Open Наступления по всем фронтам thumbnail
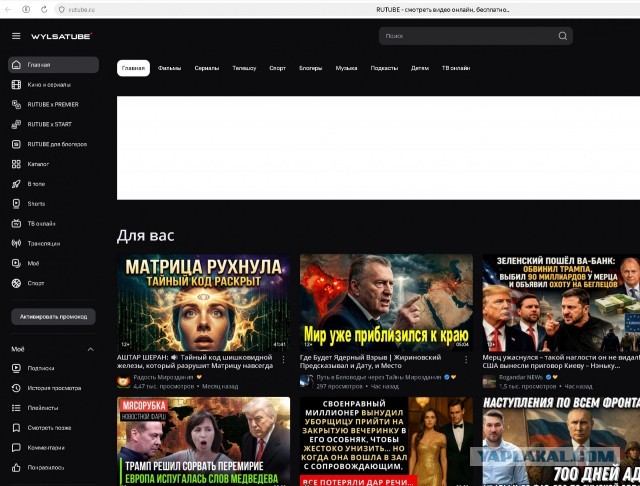The height and width of the screenshot is (486, 640). coord(561,442)
